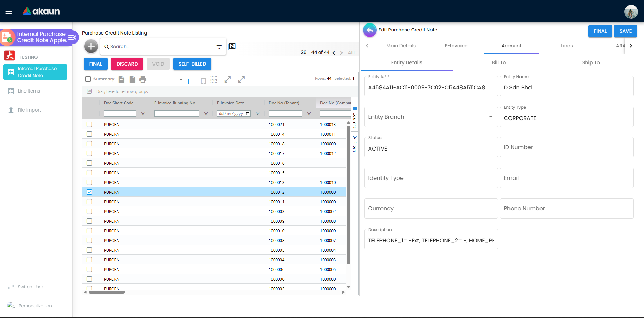This screenshot has width=644, height=318.
Task: Print the listing with printer icon
Action: coord(143,79)
